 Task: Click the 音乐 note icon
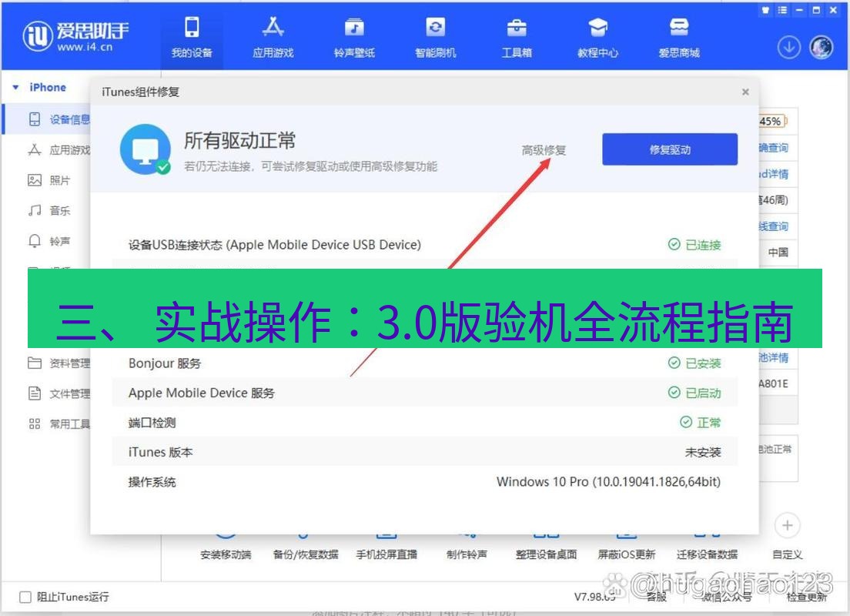click(x=34, y=210)
